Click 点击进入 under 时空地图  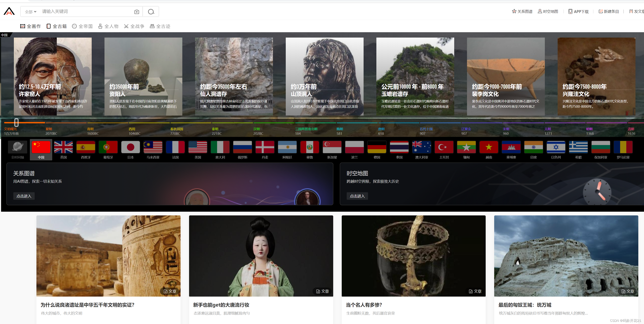[x=357, y=196]
